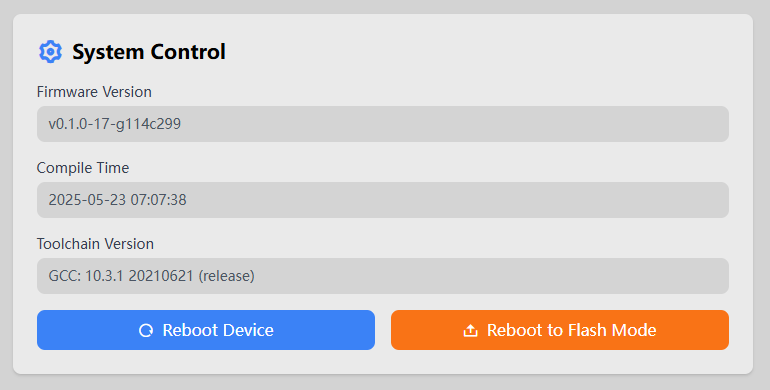
Task: Click the Reboot Device text label
Action: [x=218, y=330]
